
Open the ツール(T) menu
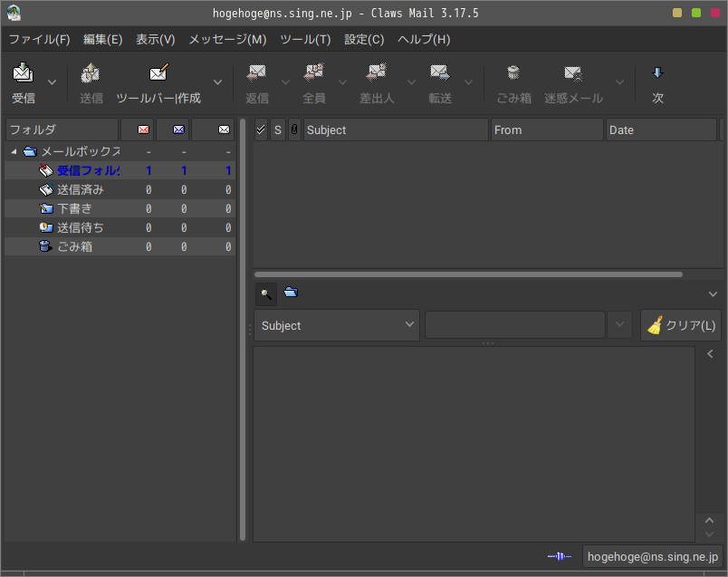[x=305, y=40]
